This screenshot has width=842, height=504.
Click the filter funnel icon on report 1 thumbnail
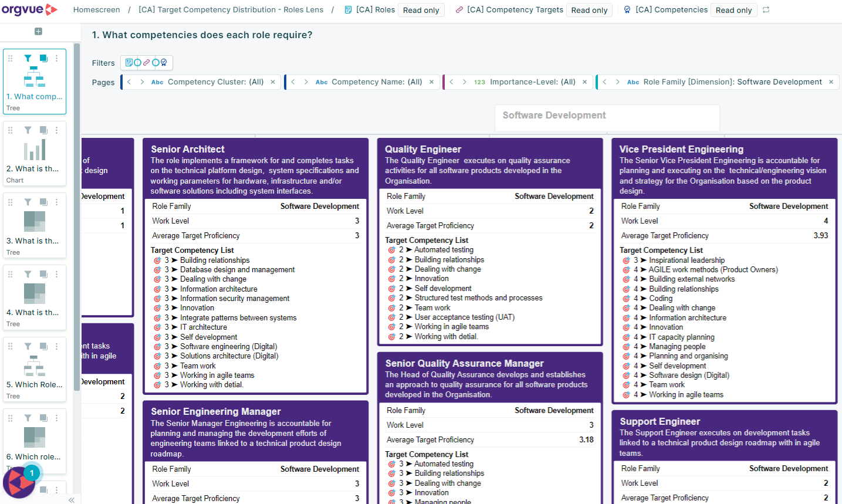(28, 59)
